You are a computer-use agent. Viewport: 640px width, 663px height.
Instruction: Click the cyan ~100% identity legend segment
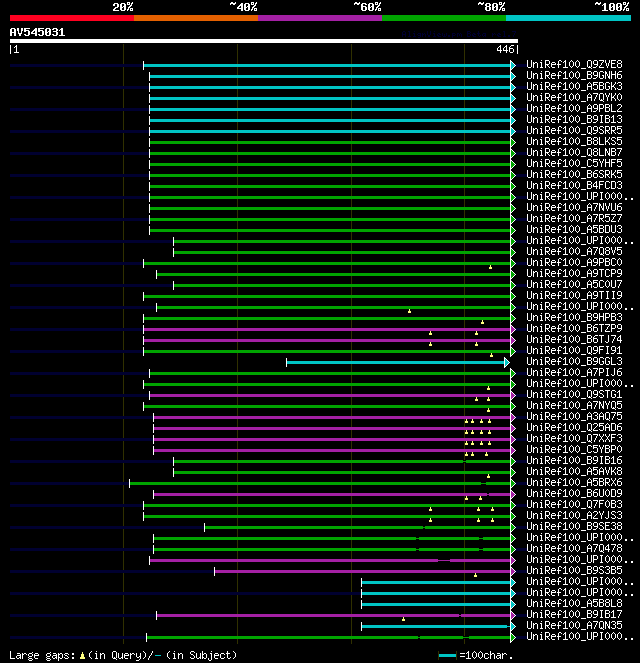tap(568, 18)
